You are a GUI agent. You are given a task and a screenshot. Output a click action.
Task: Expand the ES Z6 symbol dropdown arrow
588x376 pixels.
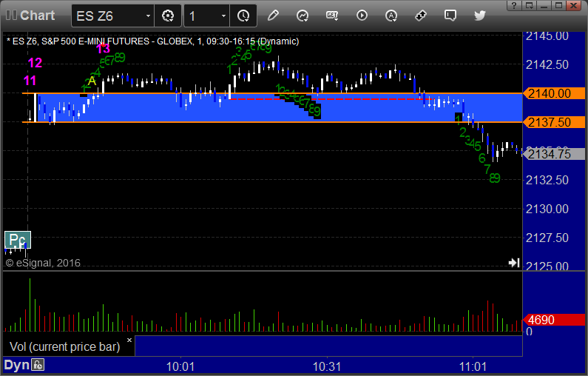click(x=148, y=16)
